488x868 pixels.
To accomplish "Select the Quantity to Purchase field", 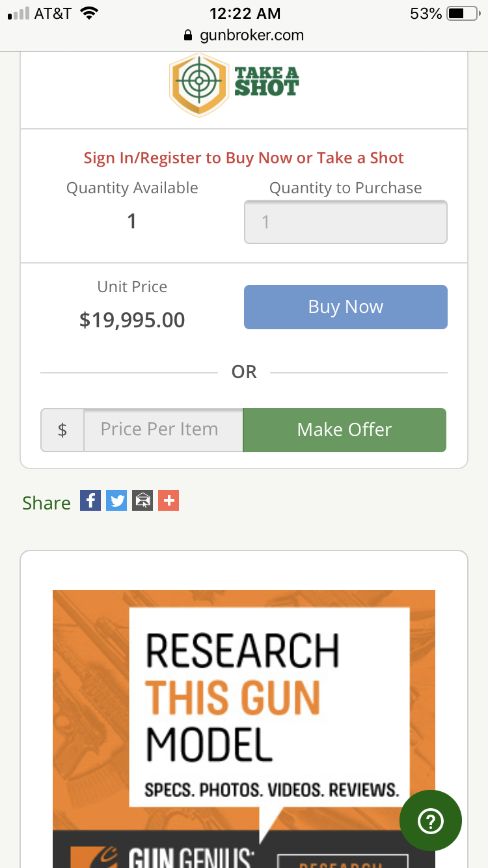I will 346,222.
